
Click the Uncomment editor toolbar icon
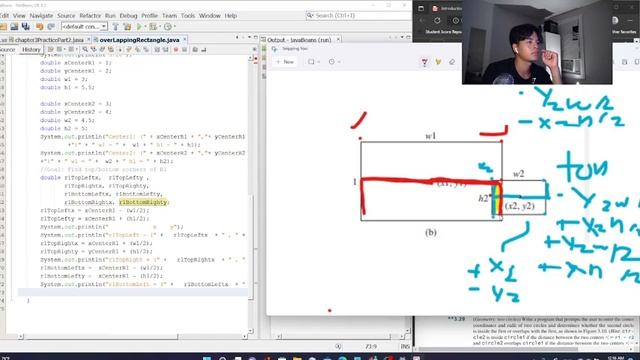pos(204,49)
